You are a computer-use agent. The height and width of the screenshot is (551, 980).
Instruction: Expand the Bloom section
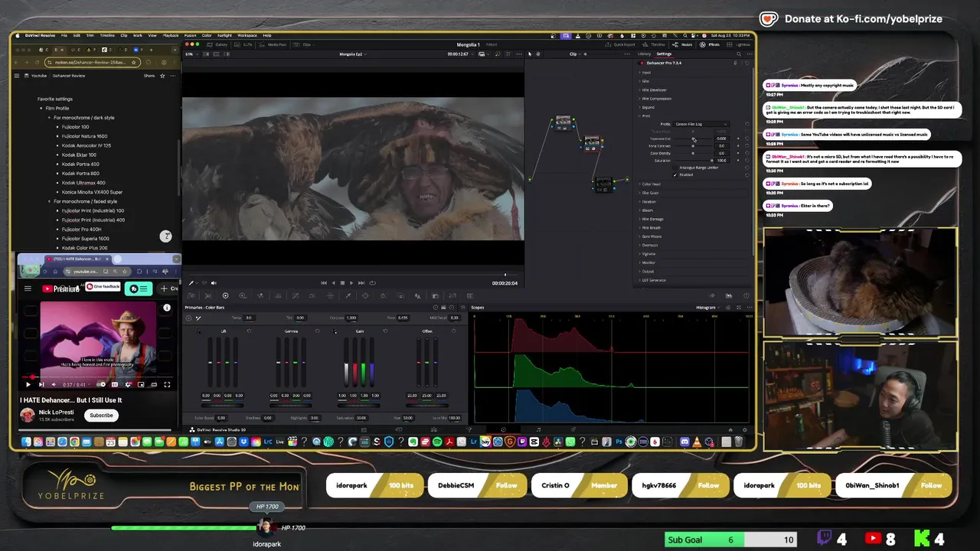(x=647, y=210)
